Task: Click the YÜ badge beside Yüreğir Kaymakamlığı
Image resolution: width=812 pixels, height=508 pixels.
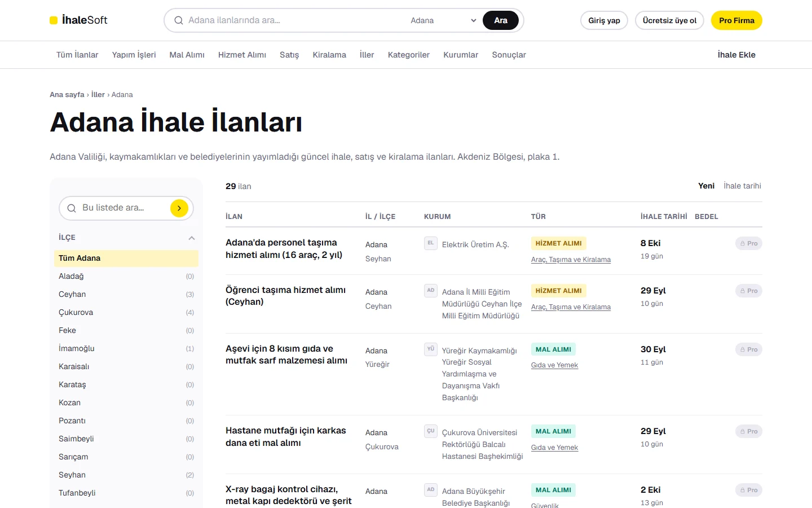Action: 431,349
